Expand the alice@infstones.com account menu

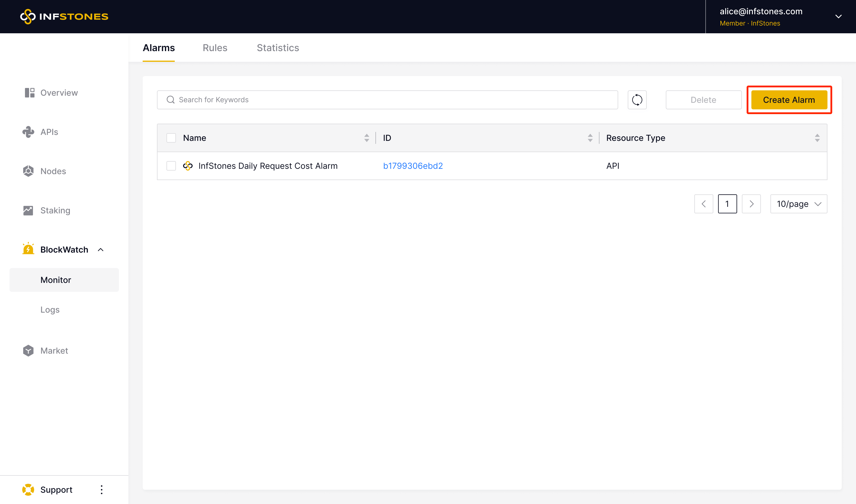pos(838,17)
